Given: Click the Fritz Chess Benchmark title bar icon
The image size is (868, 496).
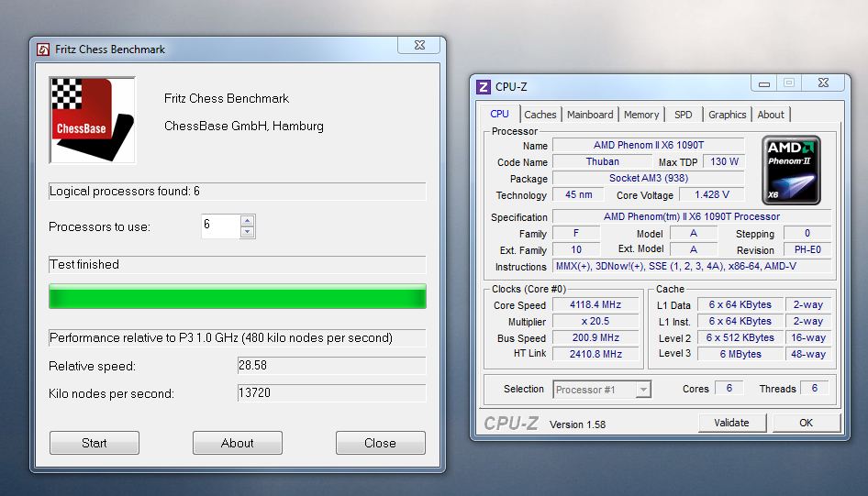Looking at the screenshot, I should [43, 50].
